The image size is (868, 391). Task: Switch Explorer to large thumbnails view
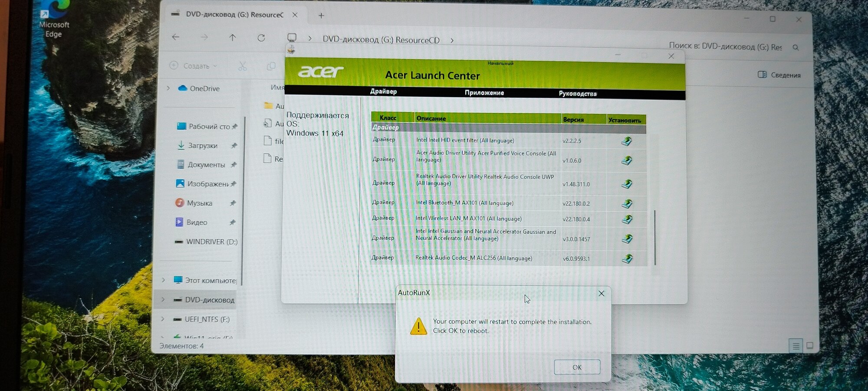click(x=809, y=346)
